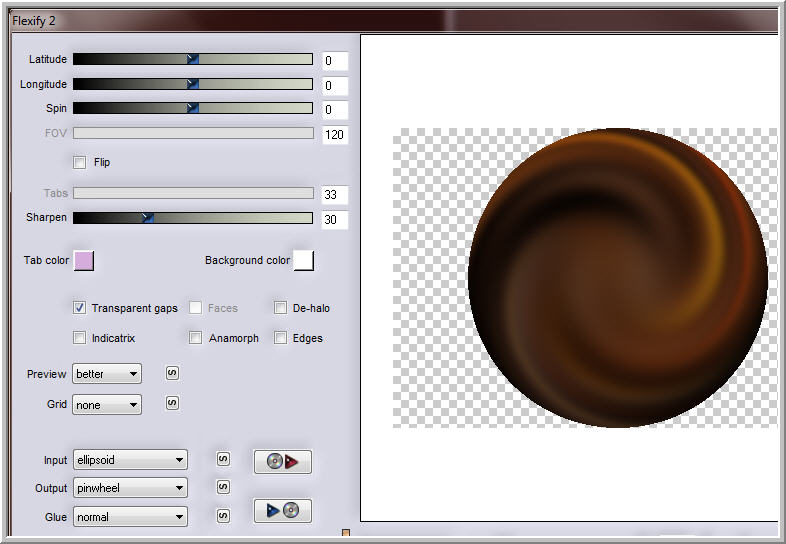Enable the Anamorph checkbox
The width and height of the screenshot is (786, 544).
click(195, 338)
